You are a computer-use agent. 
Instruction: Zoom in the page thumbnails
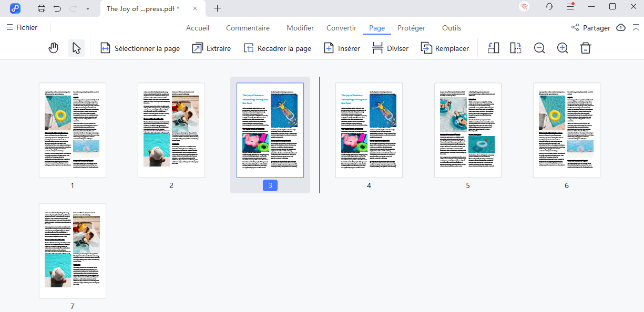pyautogui.click(x=563, y=48)
